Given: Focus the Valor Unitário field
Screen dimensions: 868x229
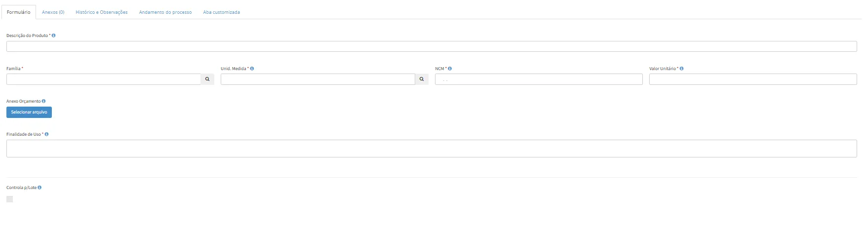Looking at the screenshot, I should point(752,79).
